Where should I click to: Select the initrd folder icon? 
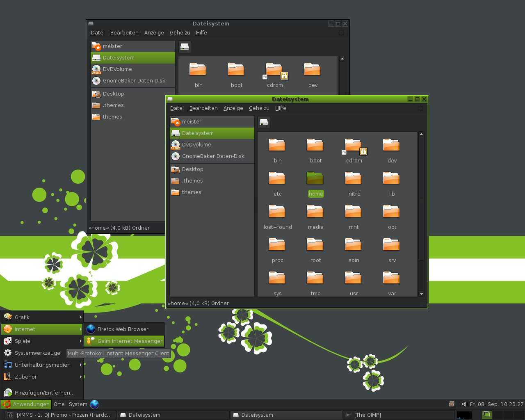(353, 178)
